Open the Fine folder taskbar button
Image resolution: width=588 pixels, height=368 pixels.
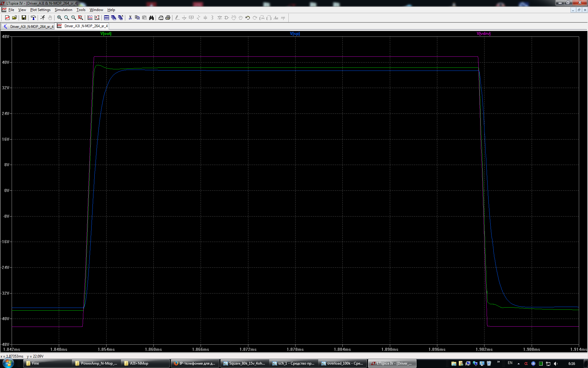click(x=47, y=363)
